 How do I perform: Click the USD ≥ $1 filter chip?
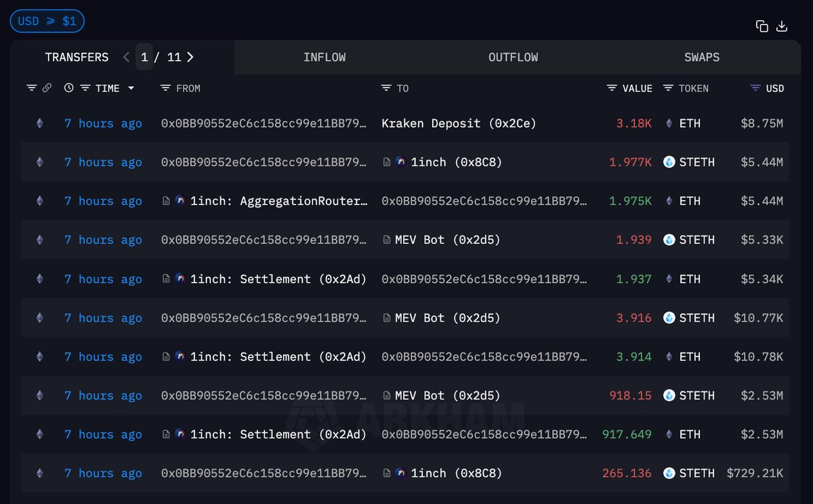(47, 21)
